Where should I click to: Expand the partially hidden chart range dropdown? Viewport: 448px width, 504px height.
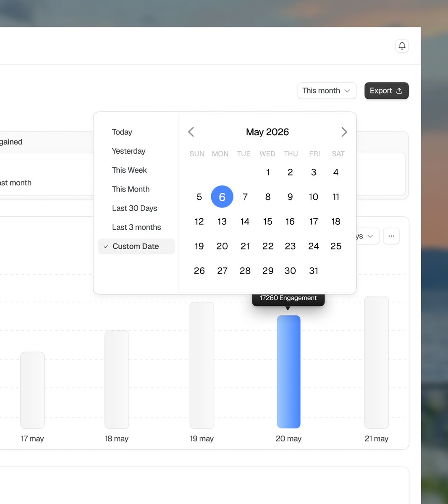368,236
